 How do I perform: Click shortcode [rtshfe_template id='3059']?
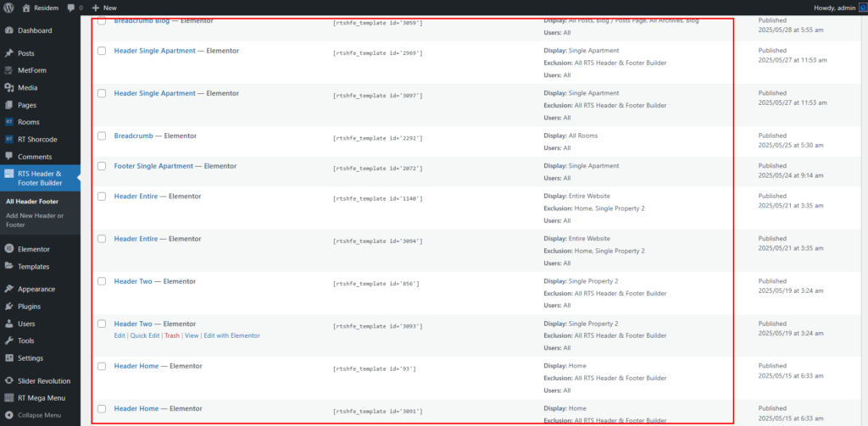point(377,23)
